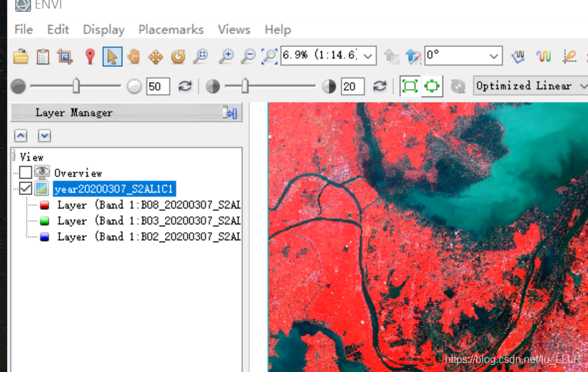Open the Views menu
588x372 pixels.
point(234,29)
